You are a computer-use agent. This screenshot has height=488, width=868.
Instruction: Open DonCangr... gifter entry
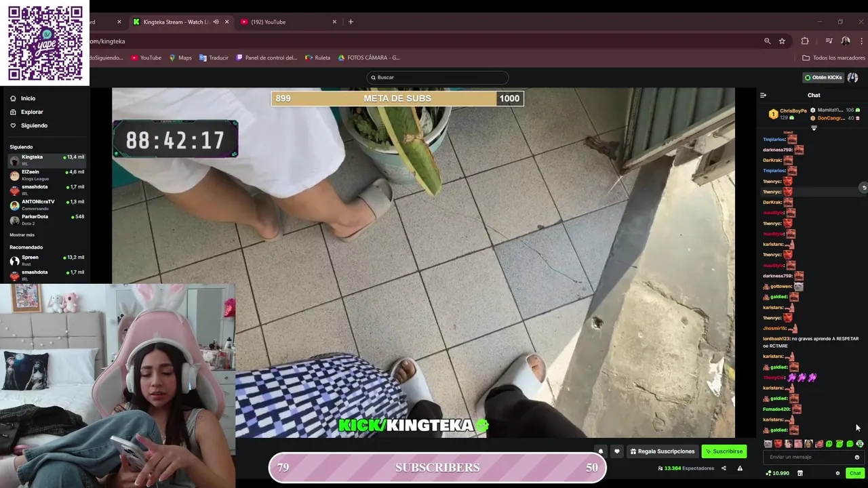click(835, 118)
